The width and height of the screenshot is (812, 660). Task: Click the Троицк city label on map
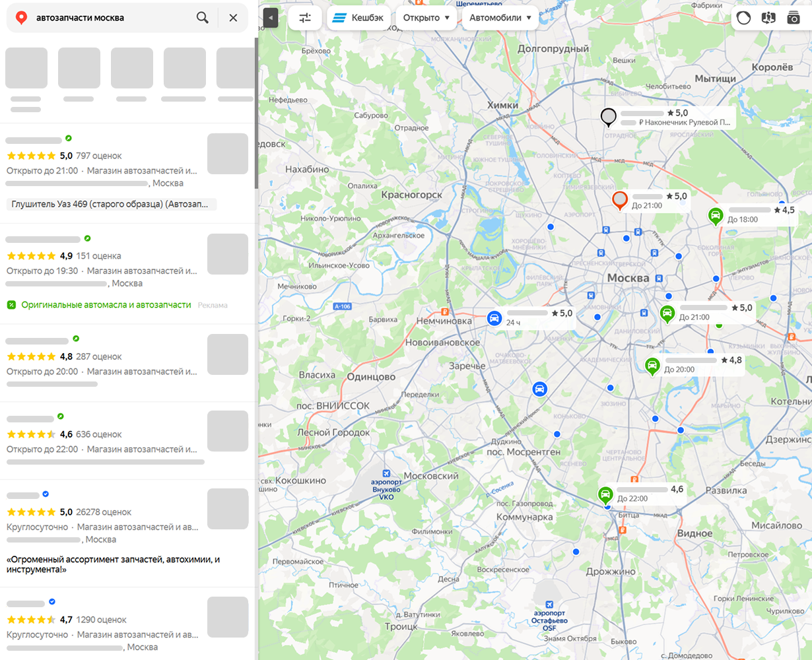pos(401,626)
